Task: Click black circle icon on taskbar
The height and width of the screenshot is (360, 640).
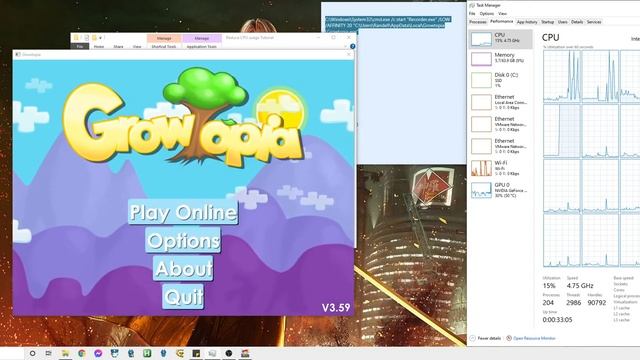Action: pyautogui.click(x=229, y=353)
